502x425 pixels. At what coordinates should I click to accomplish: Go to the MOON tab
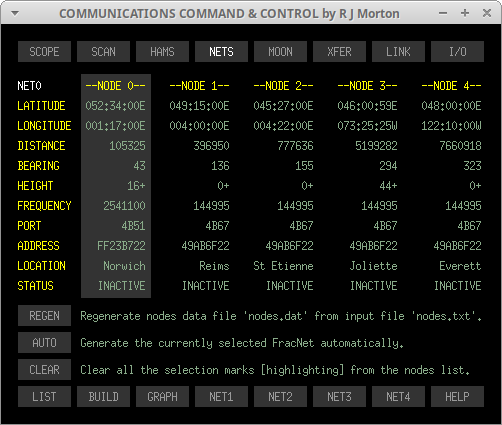(x=280, y=52)
